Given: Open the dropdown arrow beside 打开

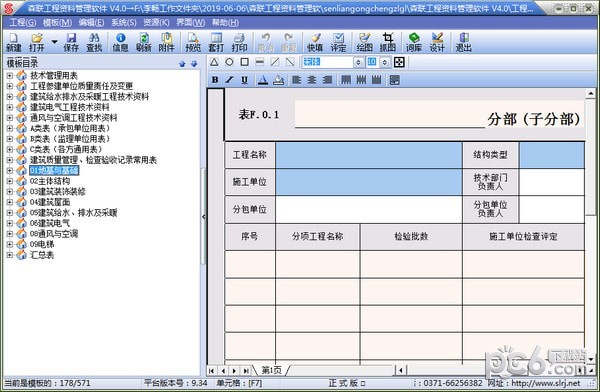Looking at the screenshot, I should 54,41.
